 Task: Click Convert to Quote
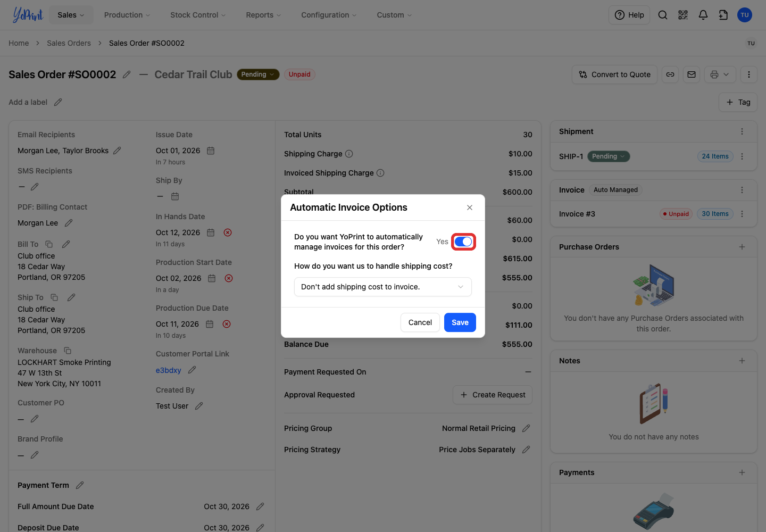click(x=615, y=74)
